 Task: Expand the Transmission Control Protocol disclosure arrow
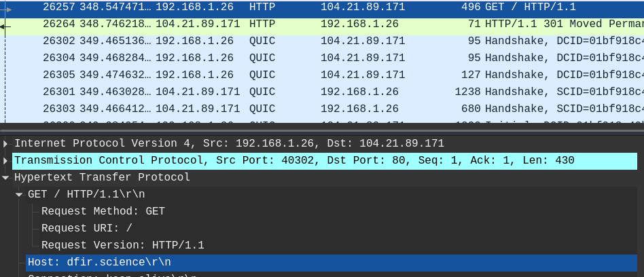pyautogui.click(x=6, y=160)
